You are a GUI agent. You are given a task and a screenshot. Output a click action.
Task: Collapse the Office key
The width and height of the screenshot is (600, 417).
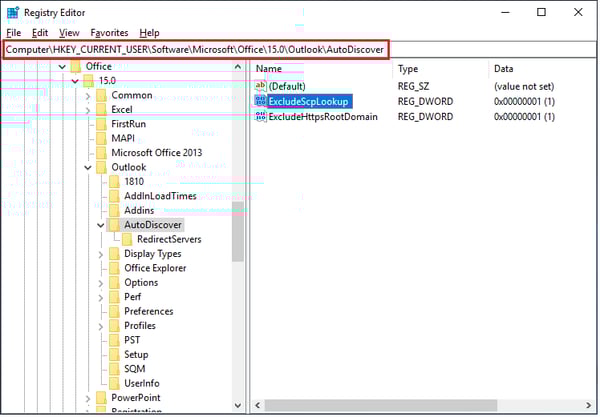point(62,67)
